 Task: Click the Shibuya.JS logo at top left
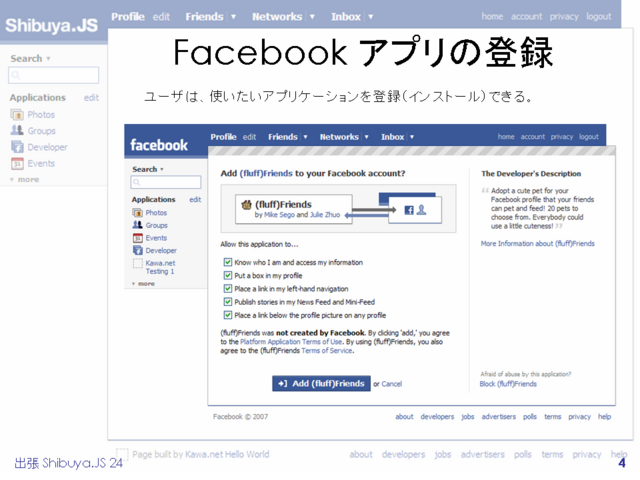(50, 24)
